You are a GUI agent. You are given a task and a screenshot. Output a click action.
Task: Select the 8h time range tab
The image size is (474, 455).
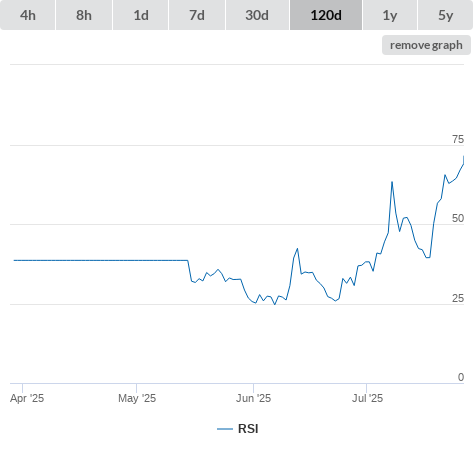click(84, 15)
